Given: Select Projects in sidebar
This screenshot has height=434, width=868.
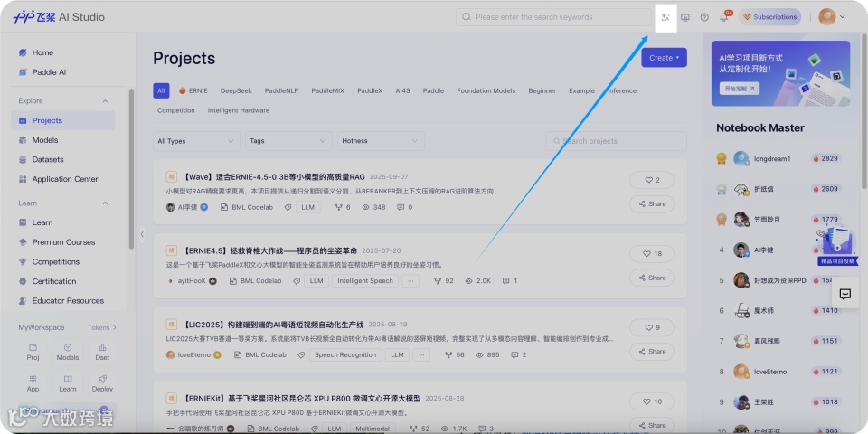Looking at the screenshot, I should [63, 120].
